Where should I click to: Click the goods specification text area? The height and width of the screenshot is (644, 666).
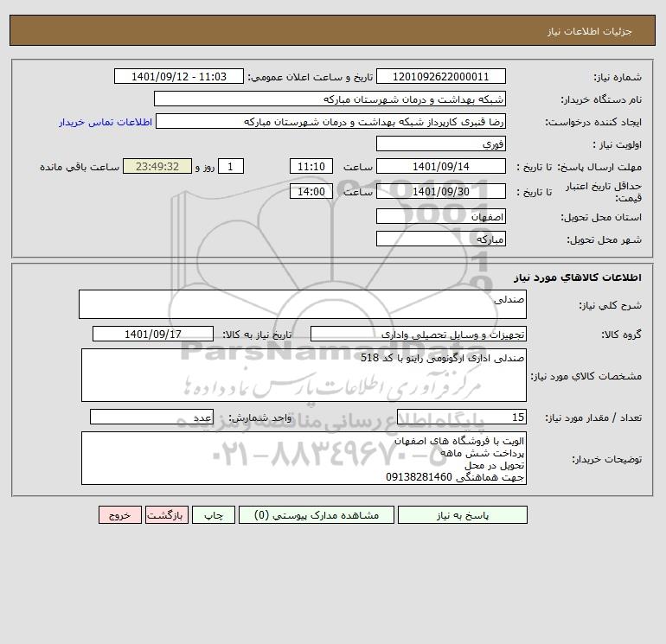click(x=304, y=375)
